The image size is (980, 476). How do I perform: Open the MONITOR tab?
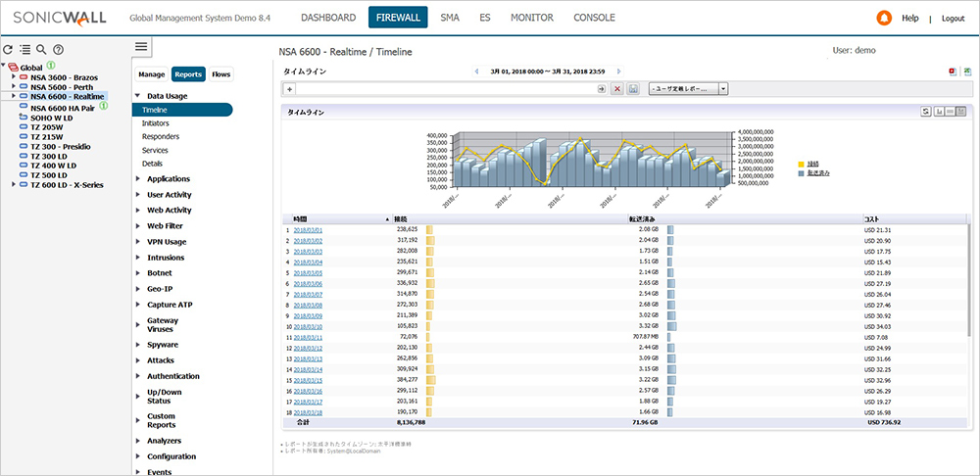[532, 18]
